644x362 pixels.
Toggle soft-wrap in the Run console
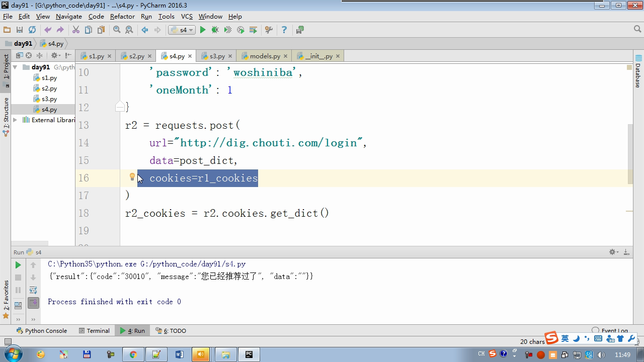pyautogui.click(x=33, y=290)
